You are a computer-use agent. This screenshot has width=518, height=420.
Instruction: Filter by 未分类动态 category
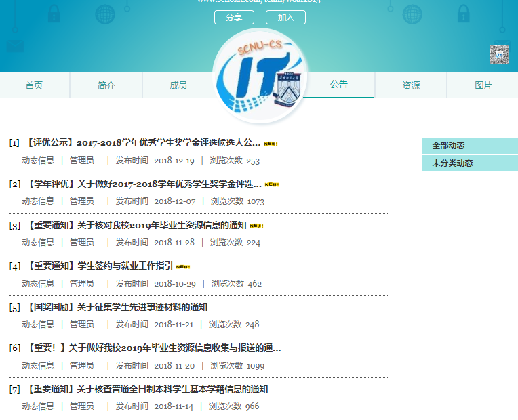[x=452, y=163]
